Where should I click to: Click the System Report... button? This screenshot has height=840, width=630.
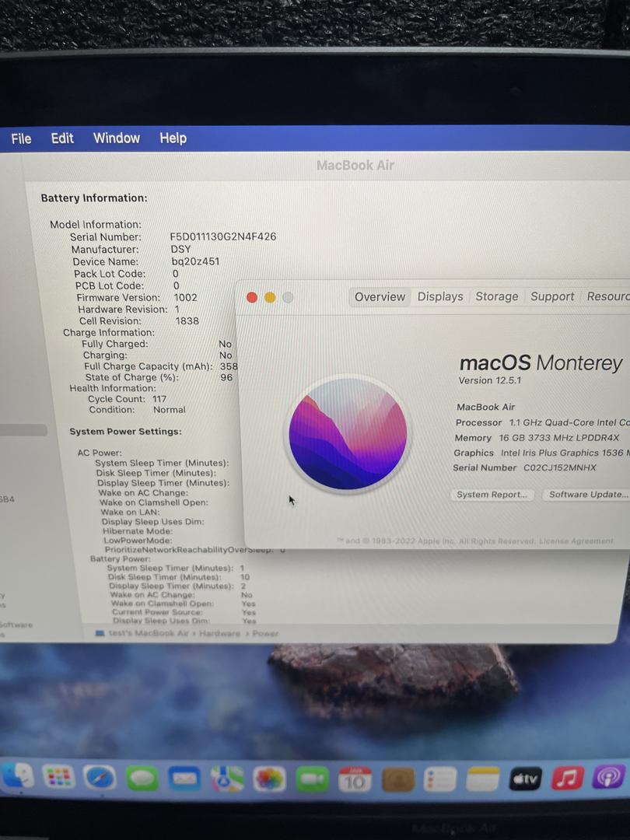click(x=492, y=495)
